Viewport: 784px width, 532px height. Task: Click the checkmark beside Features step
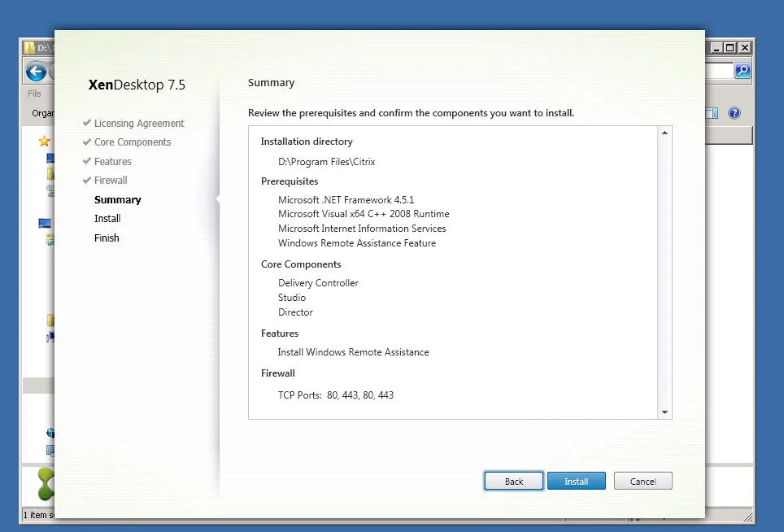pyautogui.click(x=86, y=161)
